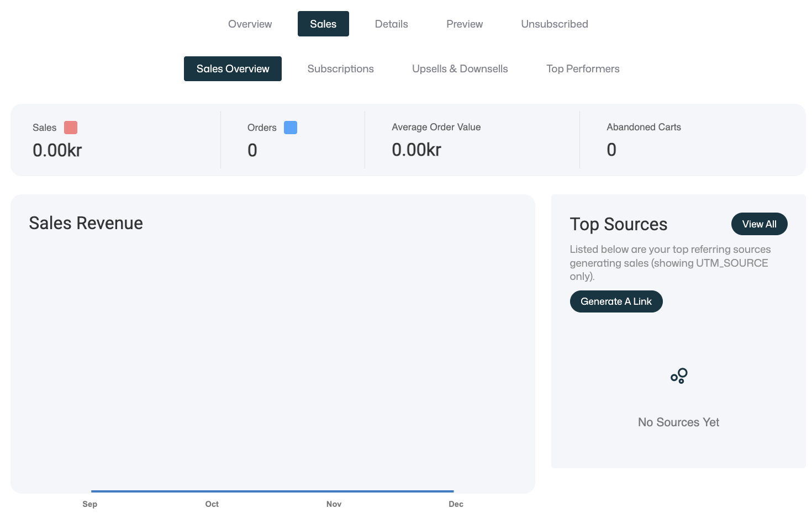Click the No Sources Yet text
This screenshot has width=812, height=519.
[678, 422]
